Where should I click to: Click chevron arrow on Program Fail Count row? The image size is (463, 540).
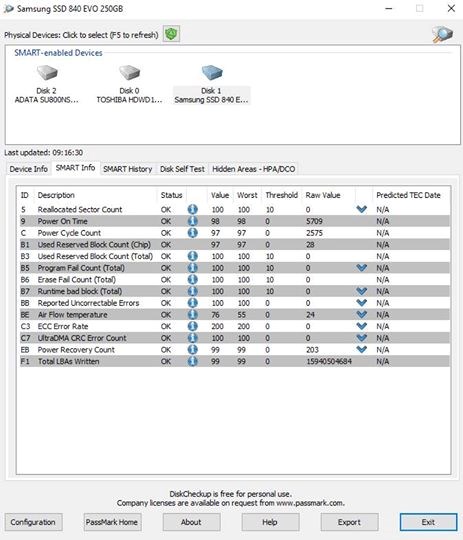pos(361,267)
